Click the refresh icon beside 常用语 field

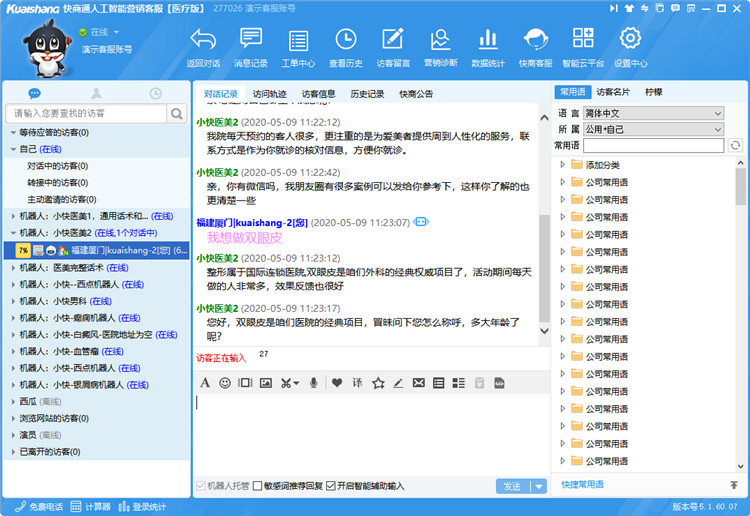click(736, 145)
